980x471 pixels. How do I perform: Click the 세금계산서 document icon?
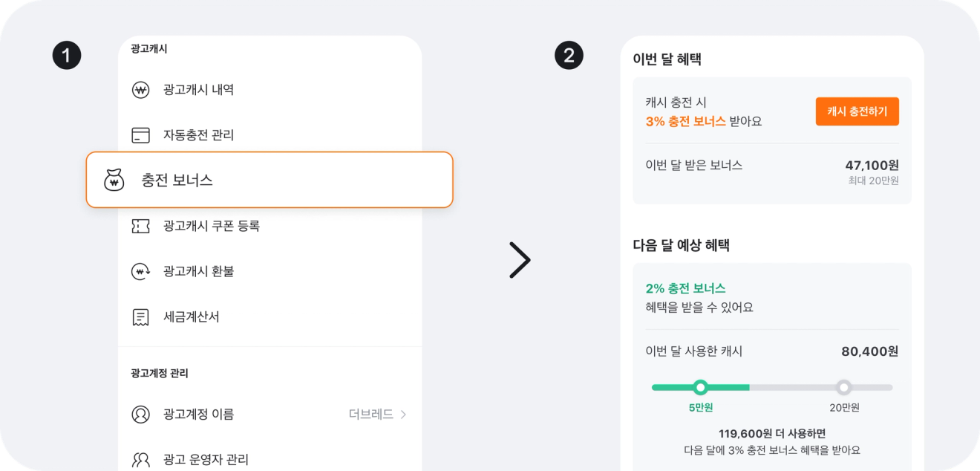tap(141, 316)
